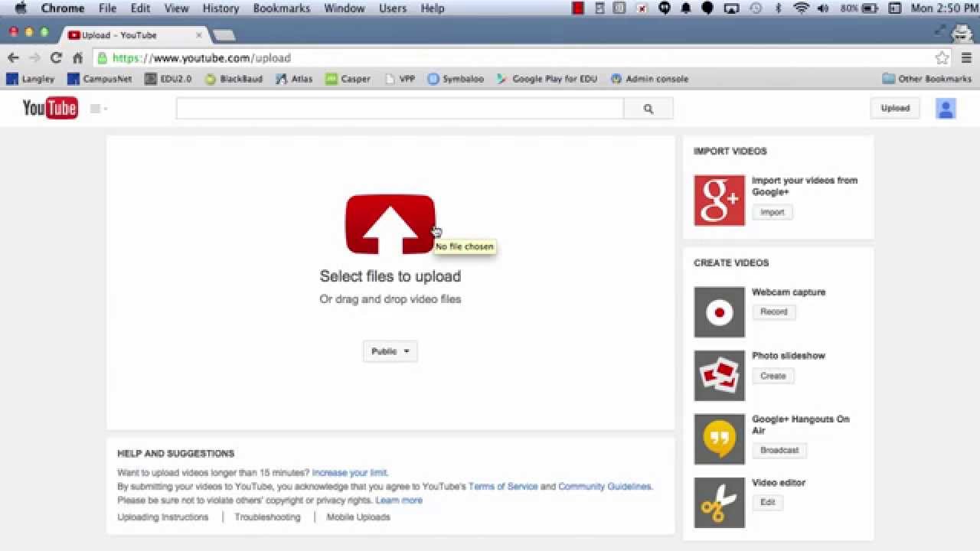Bookmark page with the star icon
980x551 pixels.
pos(942,58)
